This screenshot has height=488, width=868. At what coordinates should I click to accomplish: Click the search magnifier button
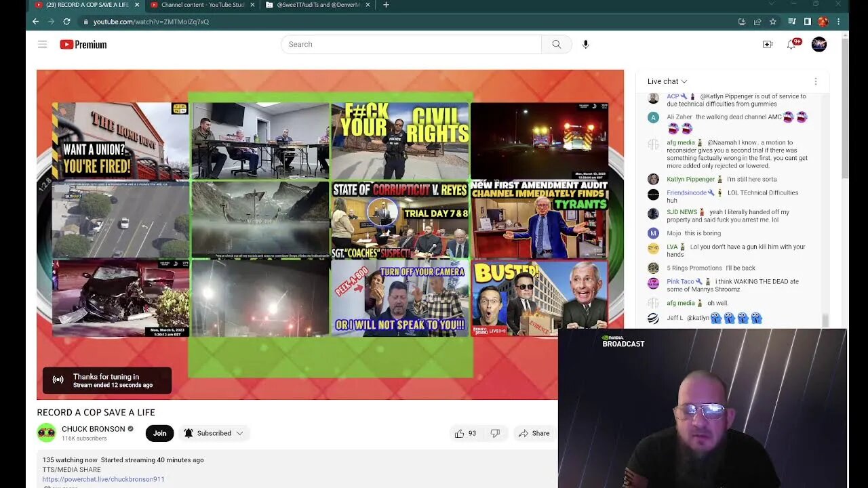tap(557, 44)
